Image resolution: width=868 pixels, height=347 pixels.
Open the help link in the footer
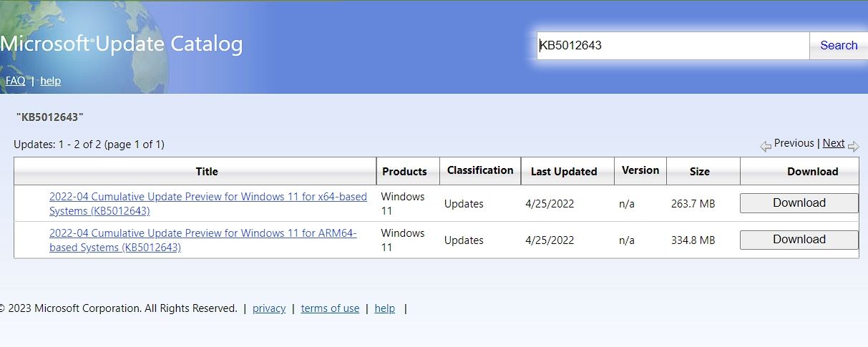pyautogui.click(x=385, y=308)
